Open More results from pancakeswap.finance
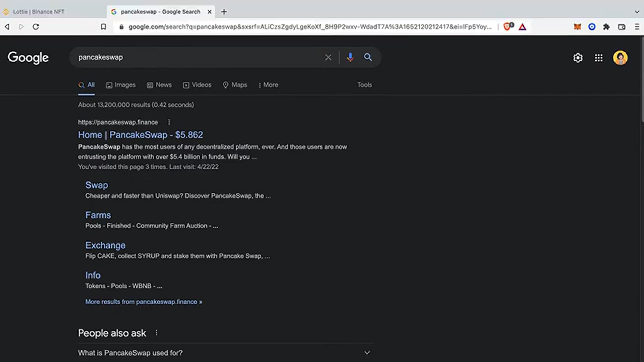Image resolution: width=644 pixels, height=362 pixels. coord(144,302)
